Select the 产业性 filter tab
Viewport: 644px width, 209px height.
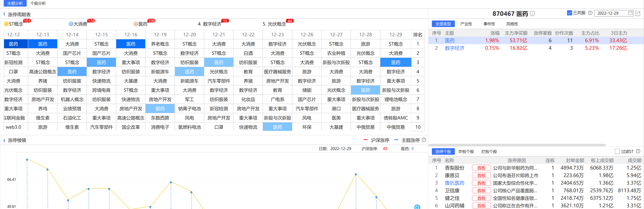(x=466, y=24)
